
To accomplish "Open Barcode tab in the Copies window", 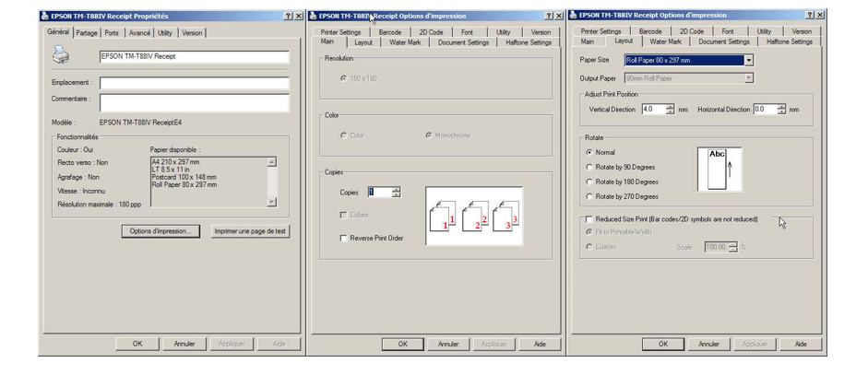I will tap(390, 32).
